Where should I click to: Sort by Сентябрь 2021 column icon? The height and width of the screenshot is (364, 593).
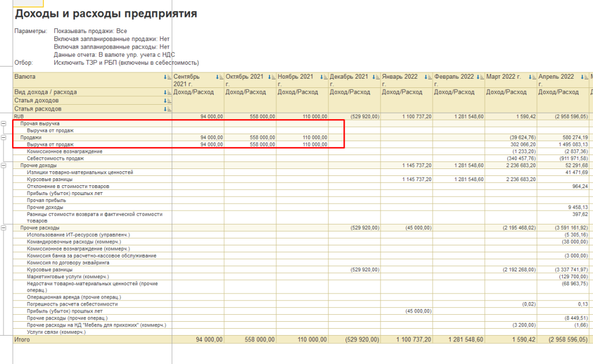219,77
